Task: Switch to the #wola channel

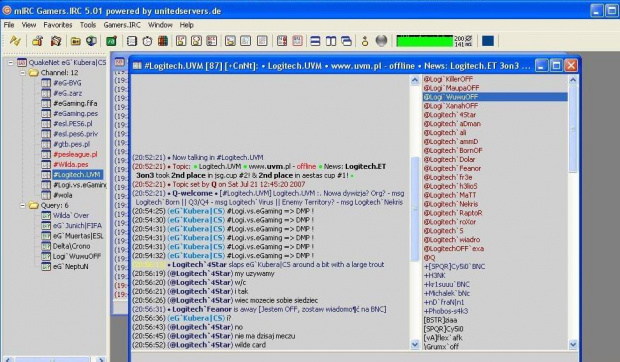Action: click(x=63, y=195)
